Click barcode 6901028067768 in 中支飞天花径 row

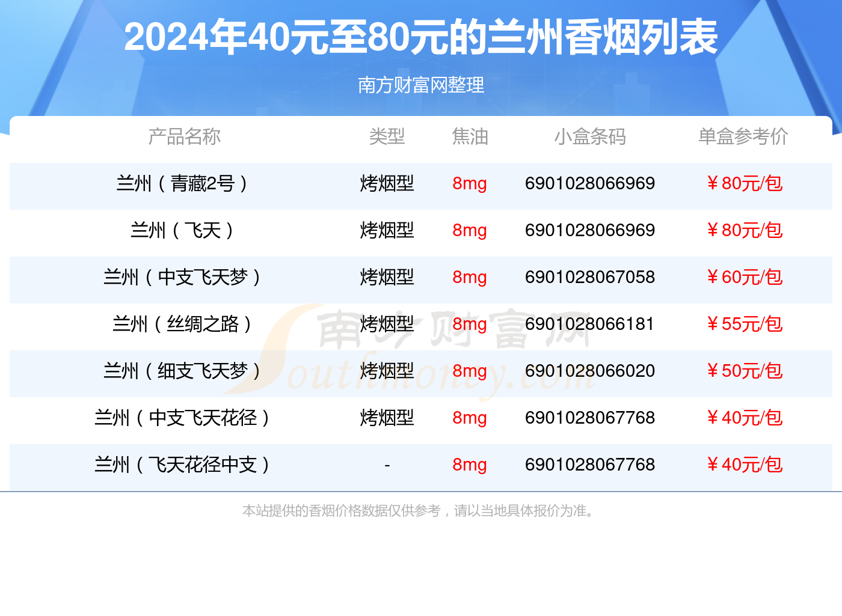tap(590, 418)
